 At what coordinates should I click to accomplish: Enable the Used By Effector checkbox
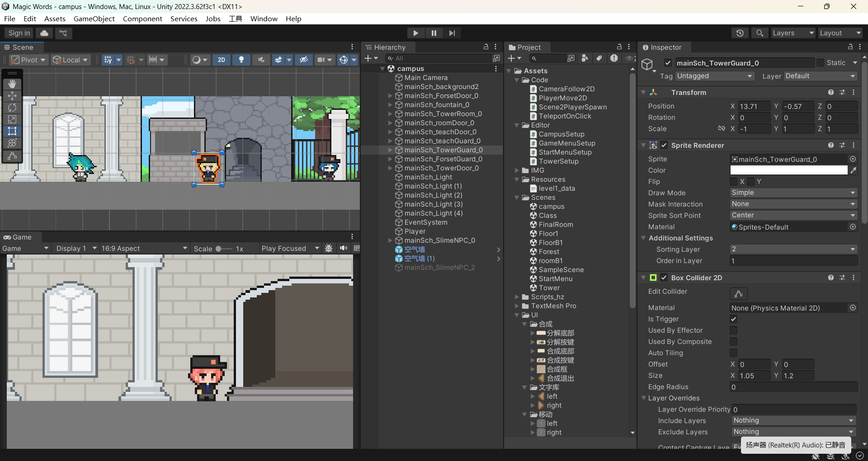coord(734,330)
